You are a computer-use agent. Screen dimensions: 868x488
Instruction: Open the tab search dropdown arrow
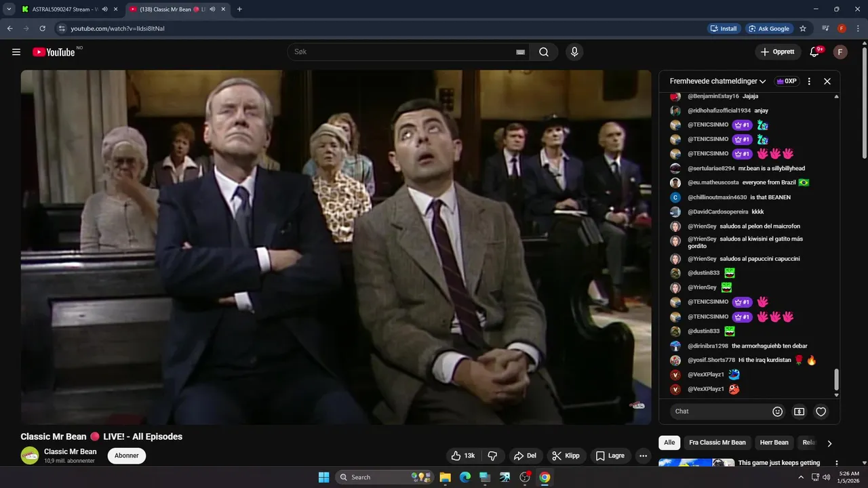tap(9, 9)
